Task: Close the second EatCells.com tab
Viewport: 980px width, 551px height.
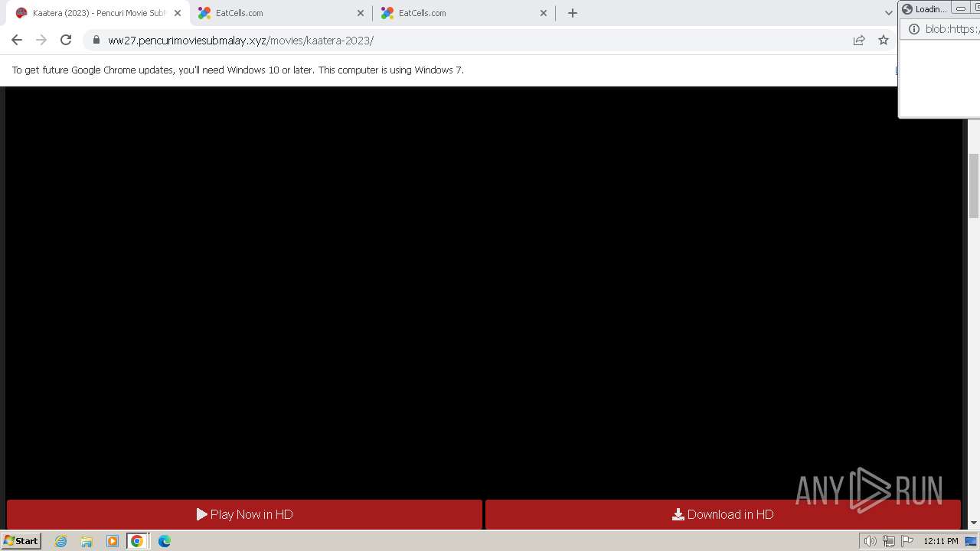Action: point(544,13)
